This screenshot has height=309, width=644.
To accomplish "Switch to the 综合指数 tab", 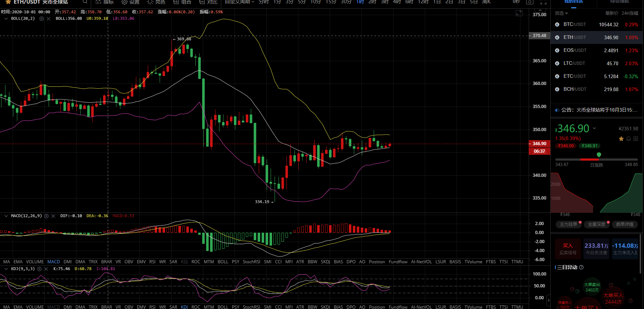I will point(620,2).
